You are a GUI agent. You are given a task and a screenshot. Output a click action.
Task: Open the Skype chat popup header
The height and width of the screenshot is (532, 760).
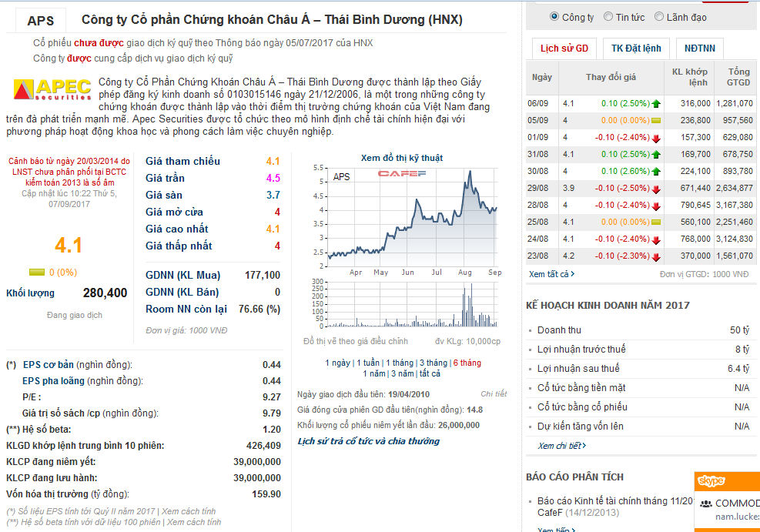(727, 480)
